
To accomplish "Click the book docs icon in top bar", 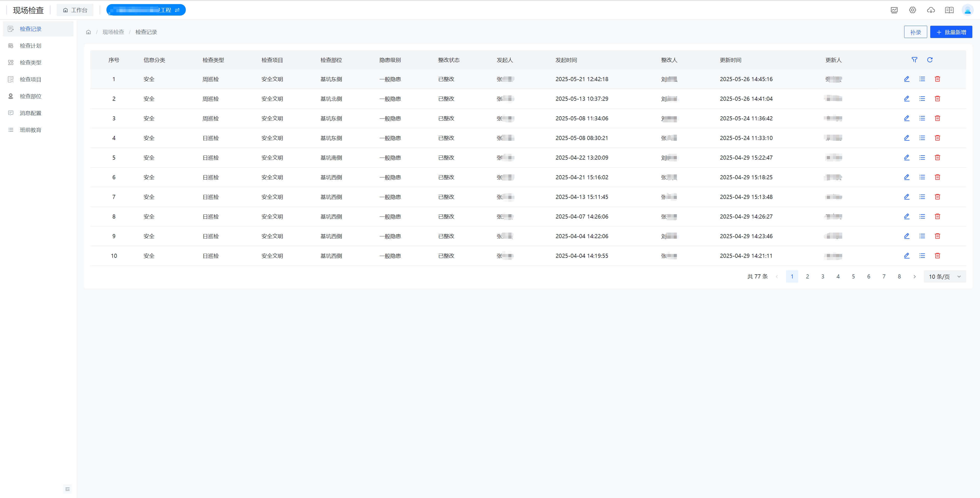I will click(949, 10).
